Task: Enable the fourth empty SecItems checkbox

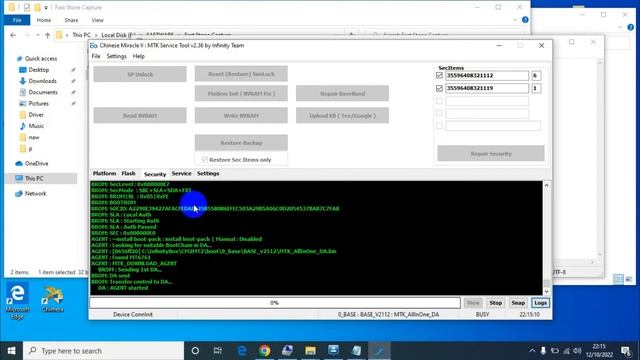Action: click(x=439, y=113)
